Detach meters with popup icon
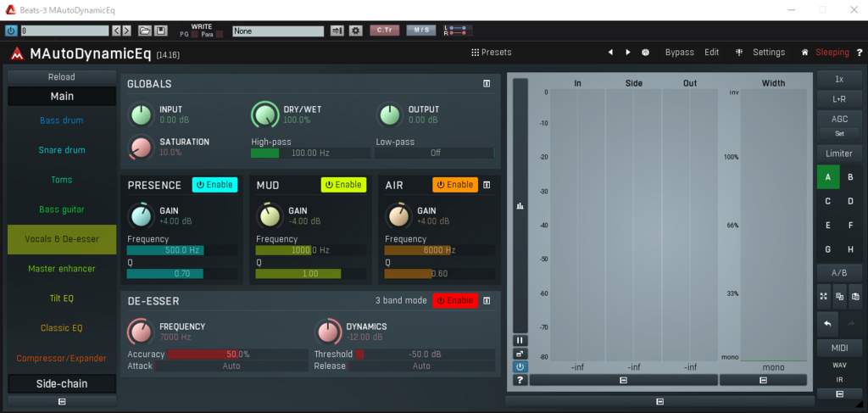Screen dimensions: 868x413 tap(520, 353)
